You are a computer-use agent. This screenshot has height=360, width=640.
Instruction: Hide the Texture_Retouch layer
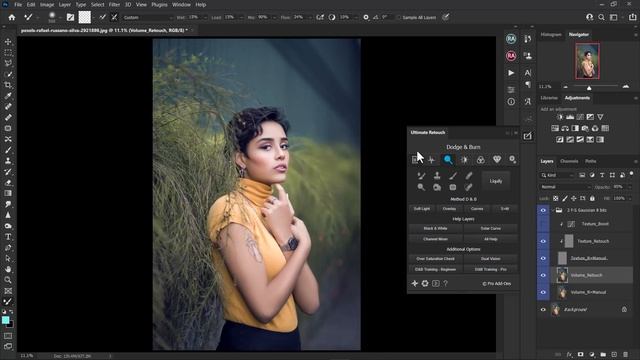click(x=543, y=241)
